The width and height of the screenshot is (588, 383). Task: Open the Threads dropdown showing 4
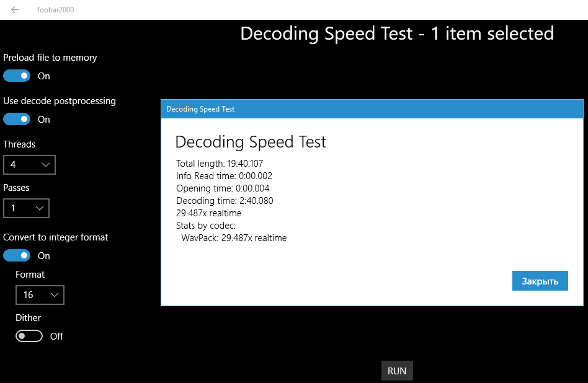tap(29, 164)
